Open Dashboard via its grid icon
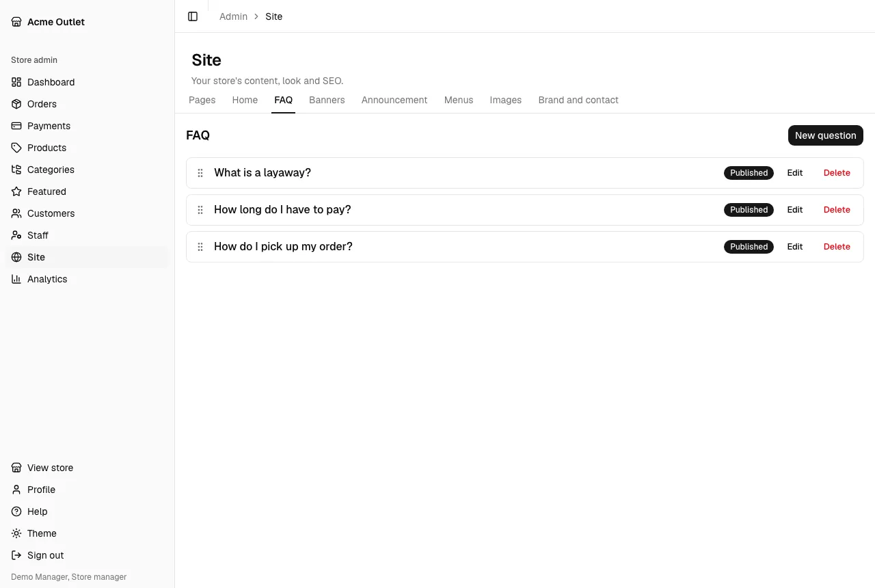This screenshot has width=875, height=588. [x=16, y=82]
